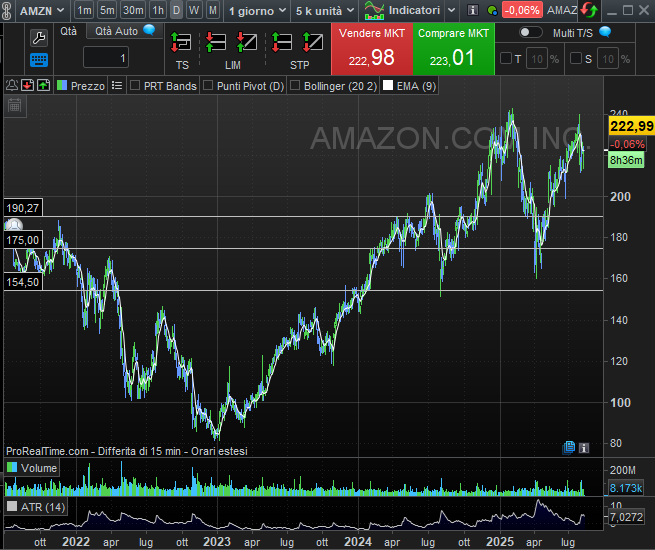Click the green up-arrow document icon
655x550 pixels.
tap(43, 86)
